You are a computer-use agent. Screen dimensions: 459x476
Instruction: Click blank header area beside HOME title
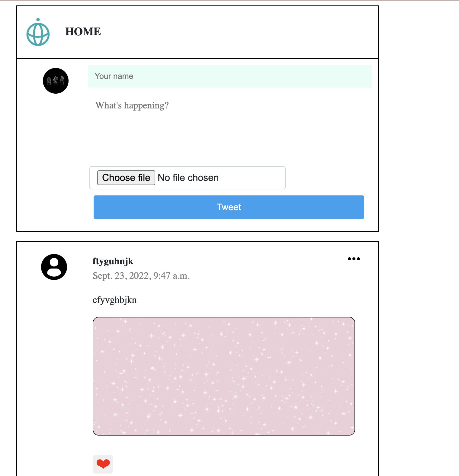pos(239,32)
